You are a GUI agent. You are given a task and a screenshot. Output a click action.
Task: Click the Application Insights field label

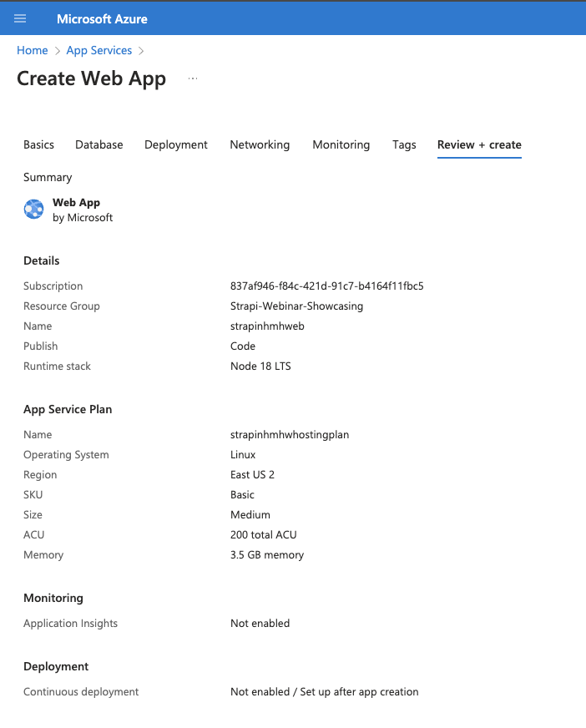71,623
